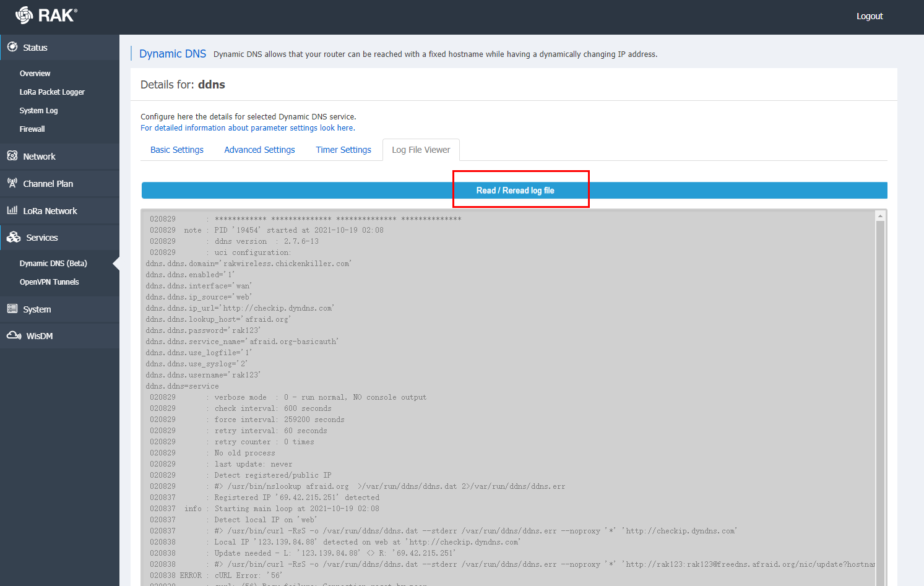
Task: Click the log viewer scrollbar up arrow
Action: click(x=880, y=215)
